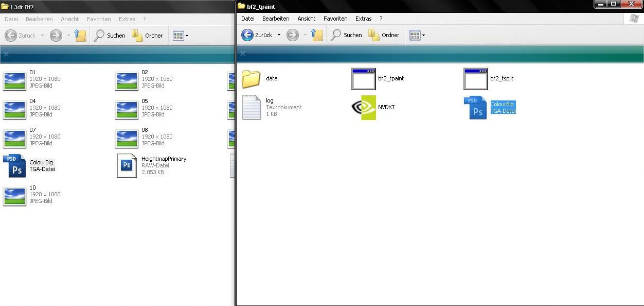Image resolution: width=644 pixels, height=306 pixels.
Task: Open the Favoriten menu in L3dt-Bf2 window
Action: [x=99, y=19]
